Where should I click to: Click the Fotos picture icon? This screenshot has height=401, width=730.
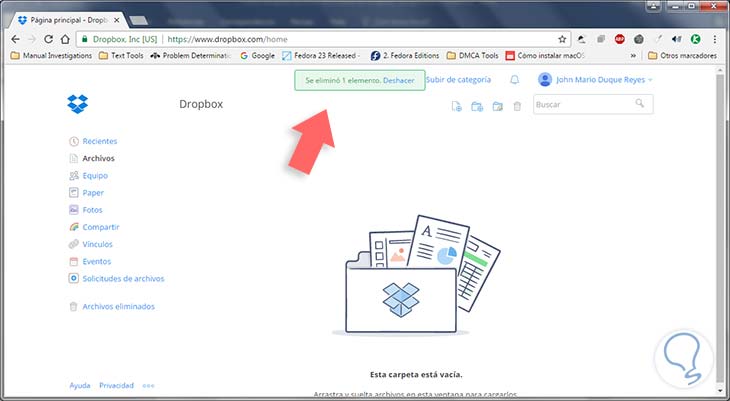point(74,210)
